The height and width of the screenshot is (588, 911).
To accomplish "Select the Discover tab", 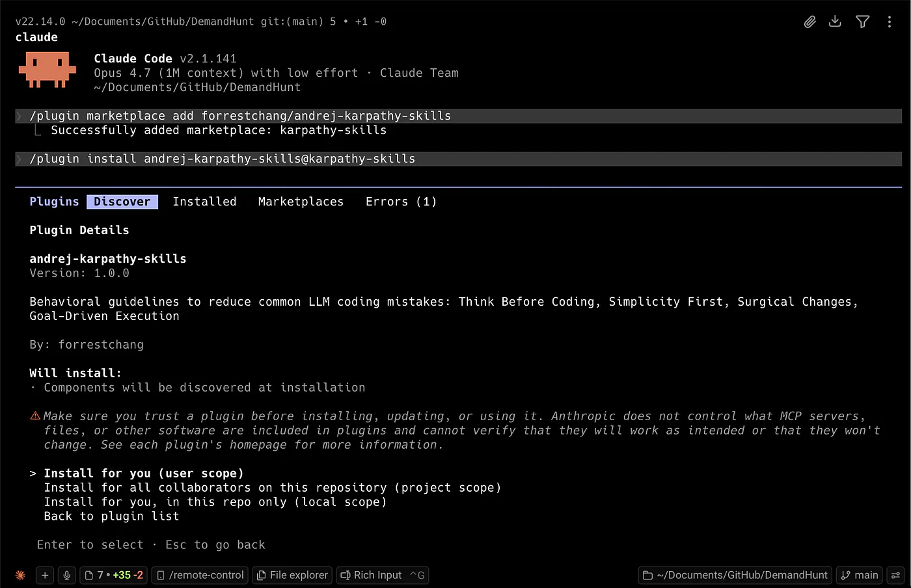I will coord(122,202).
